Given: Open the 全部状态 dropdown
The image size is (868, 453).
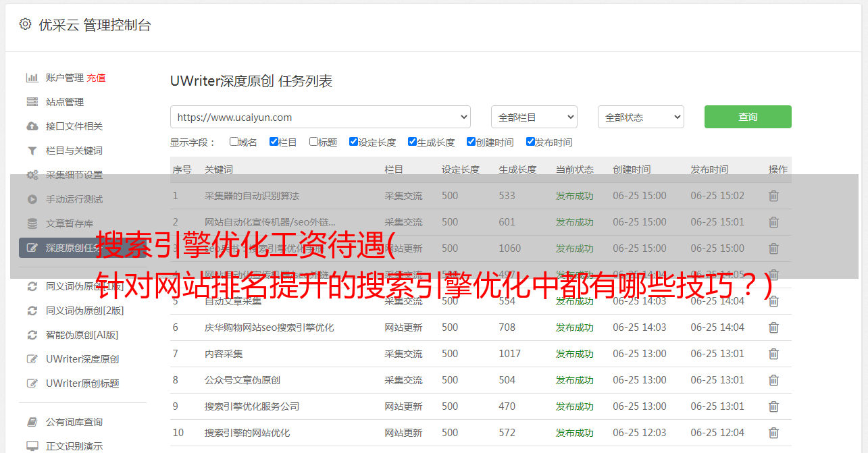Looking at the screenshot, I should tap(641, 117).
